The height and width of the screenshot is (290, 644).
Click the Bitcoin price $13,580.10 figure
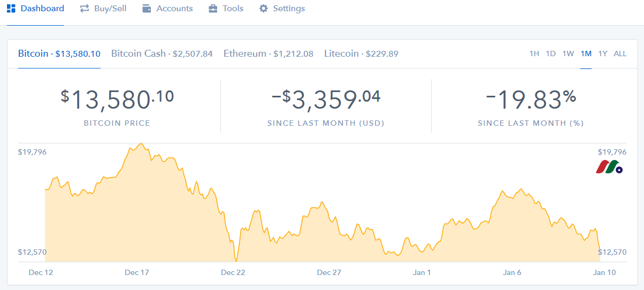click(x=117, y=100)
